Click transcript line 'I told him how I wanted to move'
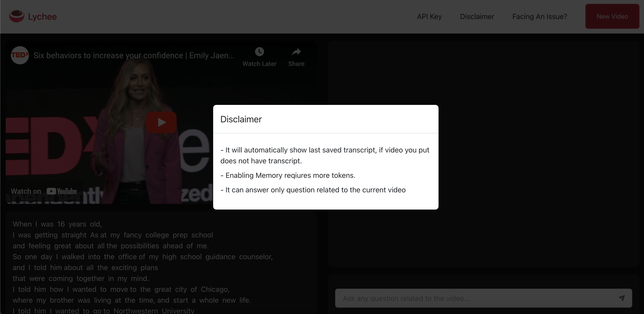The width and height of the screenshot is (644, 314). point(121,289)
